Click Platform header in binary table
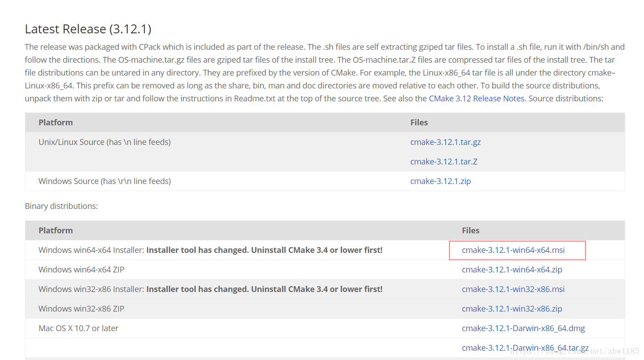 pyautogui.click(x=56, y=231)
